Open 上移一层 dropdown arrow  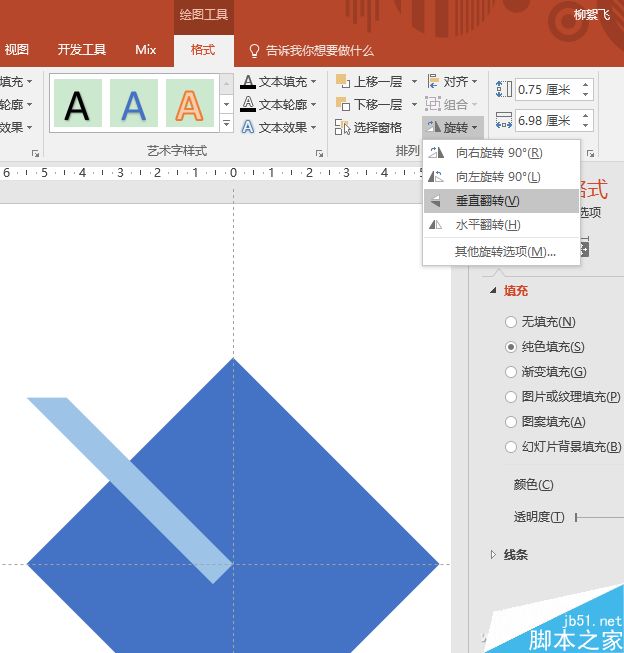pos(414,81)
